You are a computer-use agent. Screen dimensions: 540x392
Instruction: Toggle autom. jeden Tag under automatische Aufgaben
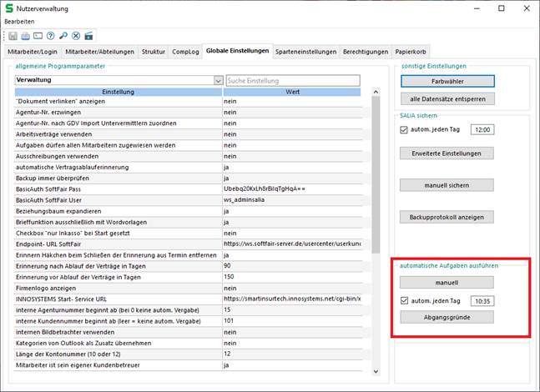(405, 300)
